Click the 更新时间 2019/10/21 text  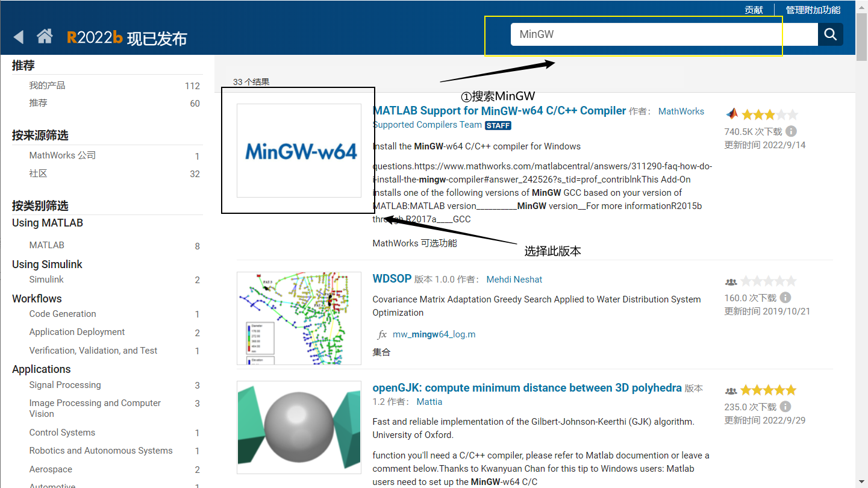(x=767, y=311)
